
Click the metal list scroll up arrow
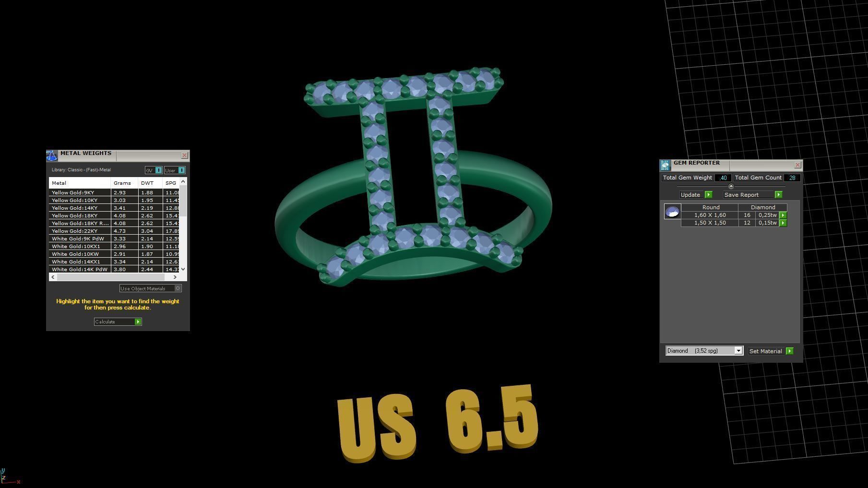(183, 181)
